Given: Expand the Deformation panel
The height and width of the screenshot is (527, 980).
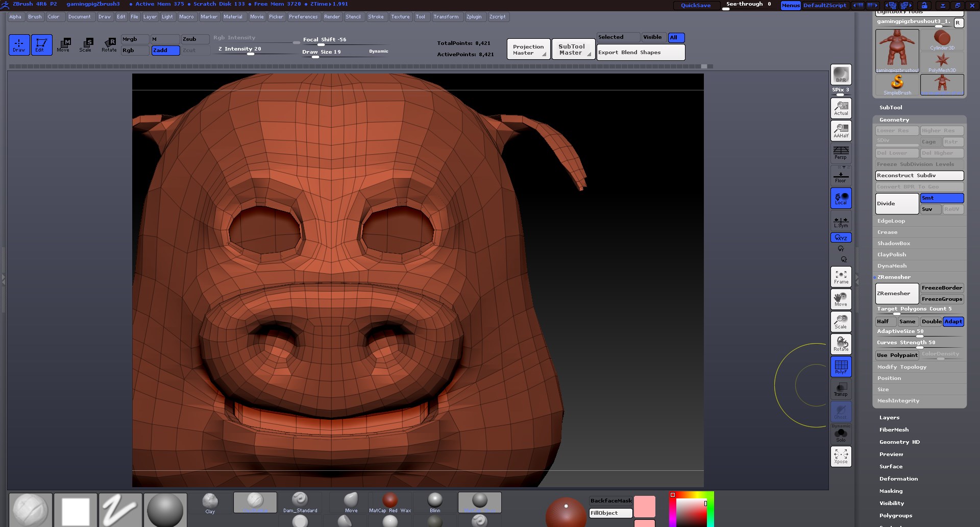Looking at the screenshot, I should [x=899, y=478].
